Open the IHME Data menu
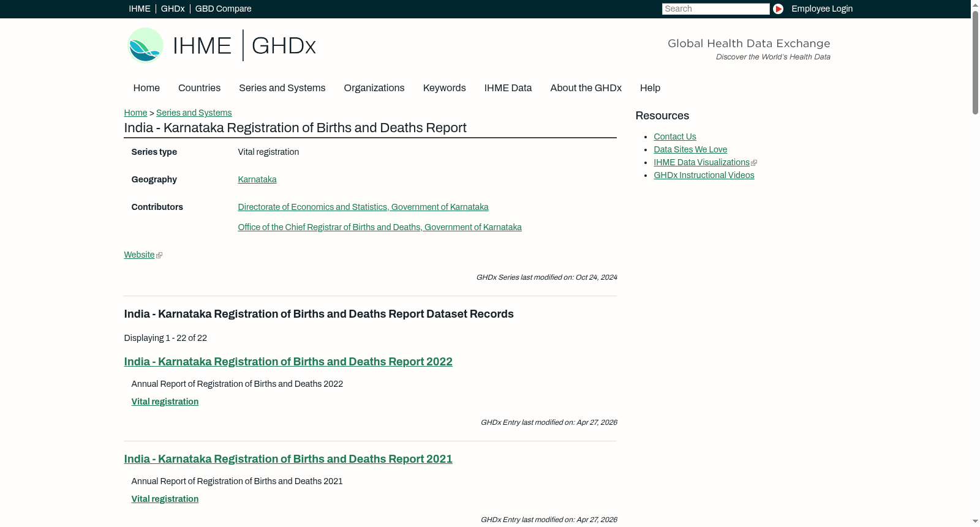The image size is (980, 527). [x=508, y=88]
